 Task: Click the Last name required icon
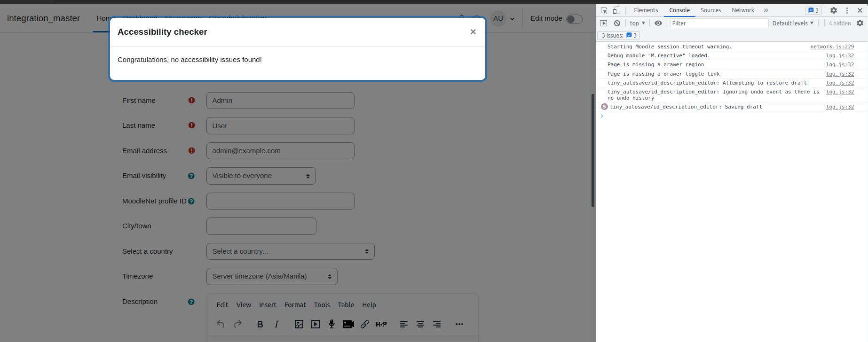pyautogui.click(x=191, y=125)
